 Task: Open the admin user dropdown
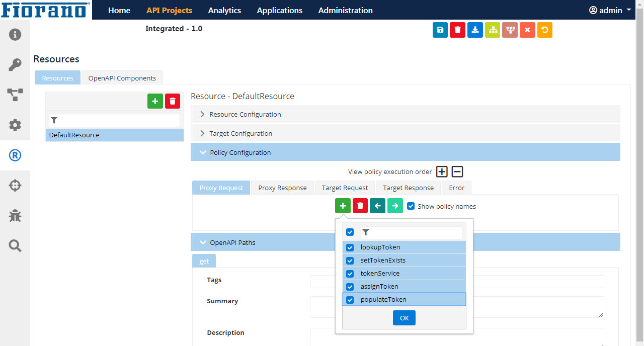coord(610,10)
